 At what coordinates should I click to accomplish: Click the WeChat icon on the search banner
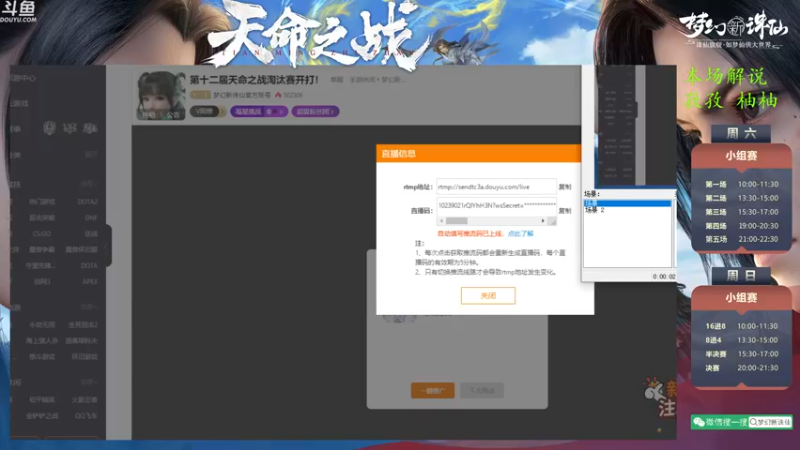point(699,422)
